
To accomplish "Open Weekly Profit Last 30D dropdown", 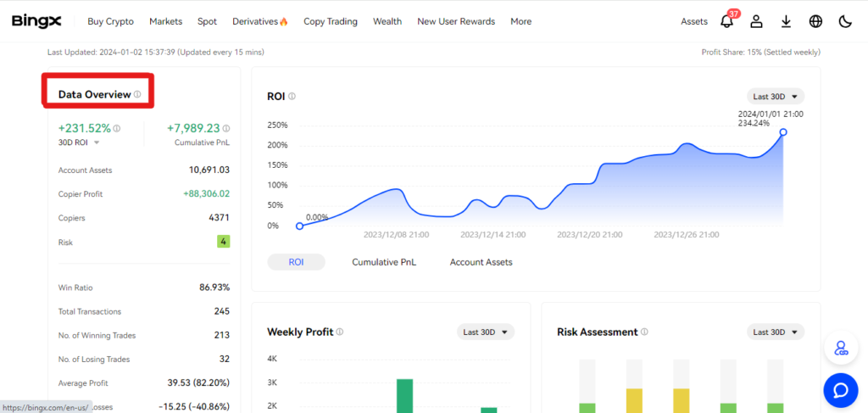I will pyautogui.click(x=485, y=332).
